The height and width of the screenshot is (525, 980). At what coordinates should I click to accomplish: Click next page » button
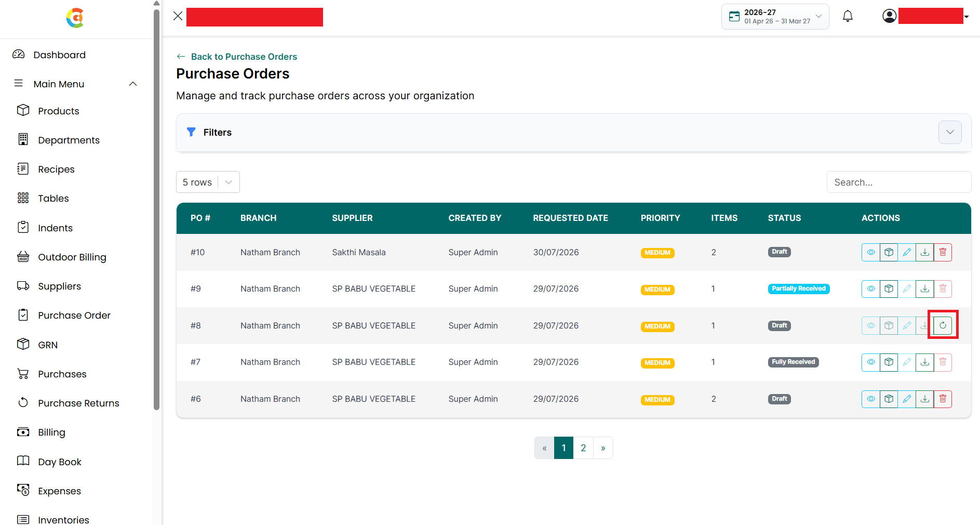click(603, 448)
